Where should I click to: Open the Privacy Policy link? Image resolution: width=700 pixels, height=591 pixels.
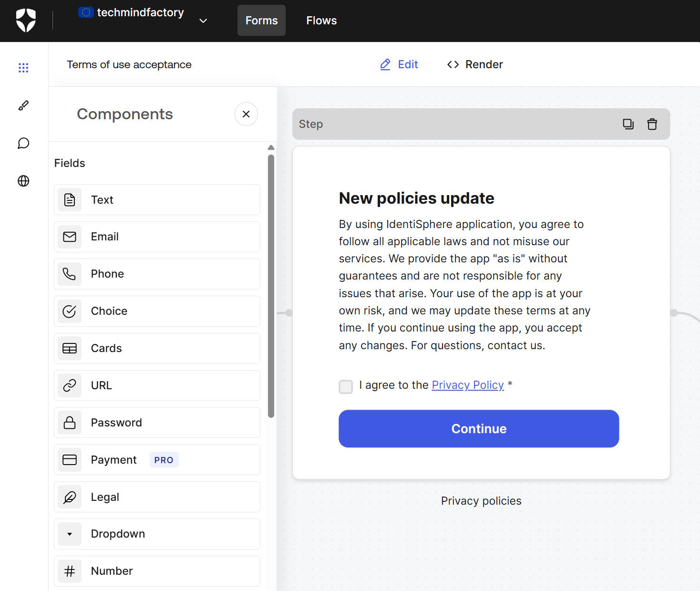467,385
